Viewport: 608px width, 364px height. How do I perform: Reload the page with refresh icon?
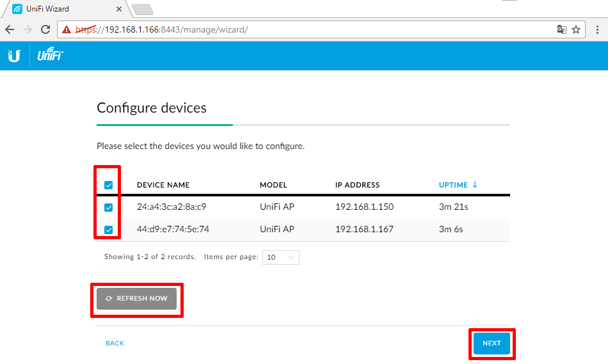point(45,29)
